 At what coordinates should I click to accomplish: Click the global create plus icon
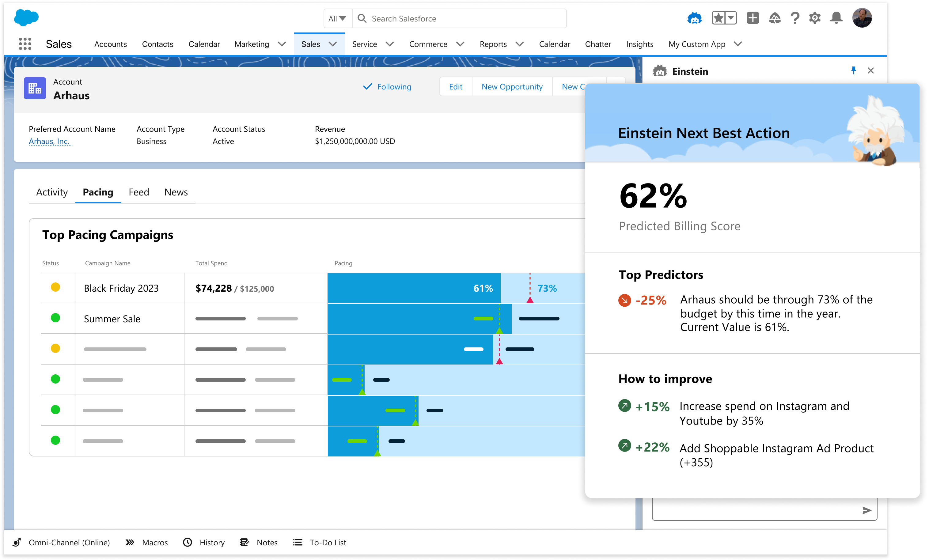click(x=753, y=18)
